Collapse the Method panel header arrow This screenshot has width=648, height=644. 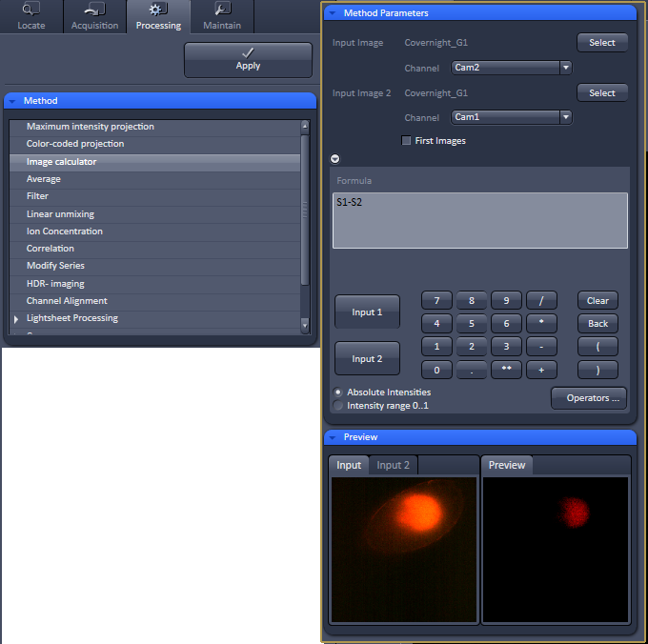[x=12, y=101]
